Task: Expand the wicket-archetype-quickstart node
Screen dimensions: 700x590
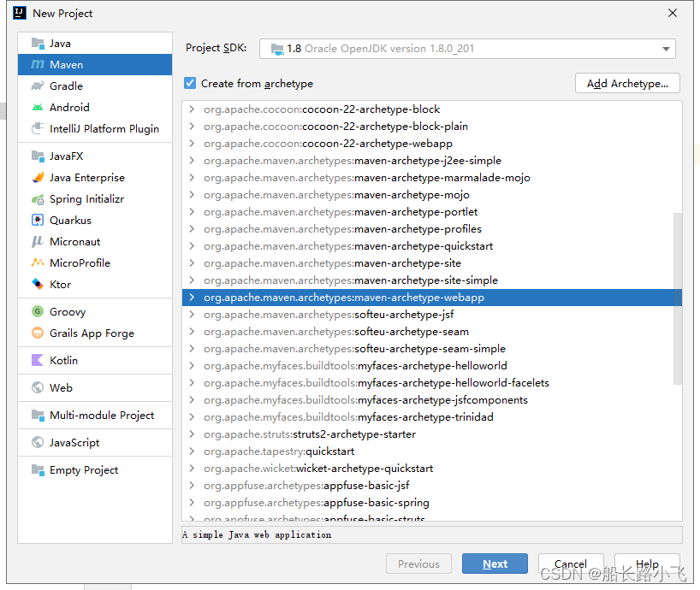Action: pos(192,469)
